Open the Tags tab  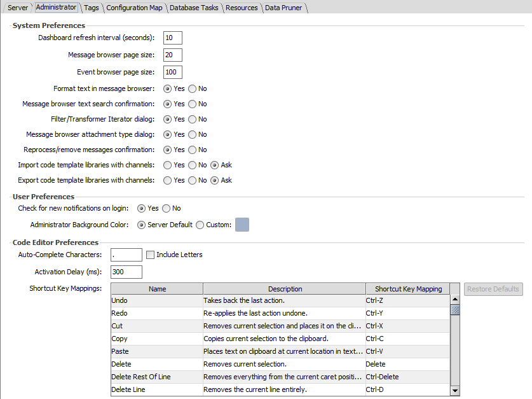(92, 8)
